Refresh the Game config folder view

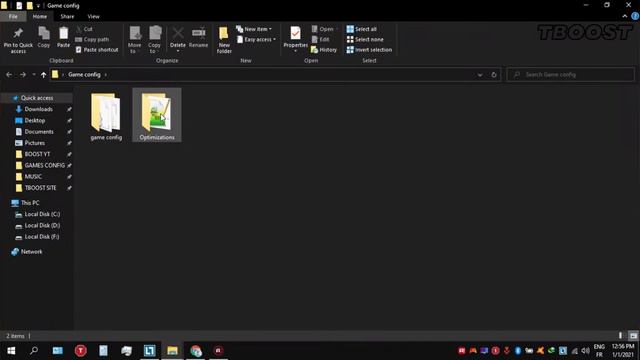[x=494, y=75]
